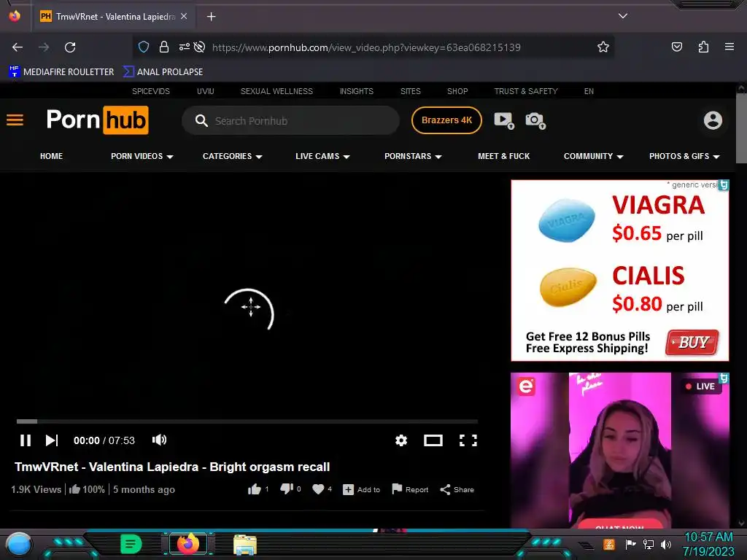Image resolution: width=747 pixels, height=560 pixels.
Task: Open the video player settings gear
Action: [401, 440]
